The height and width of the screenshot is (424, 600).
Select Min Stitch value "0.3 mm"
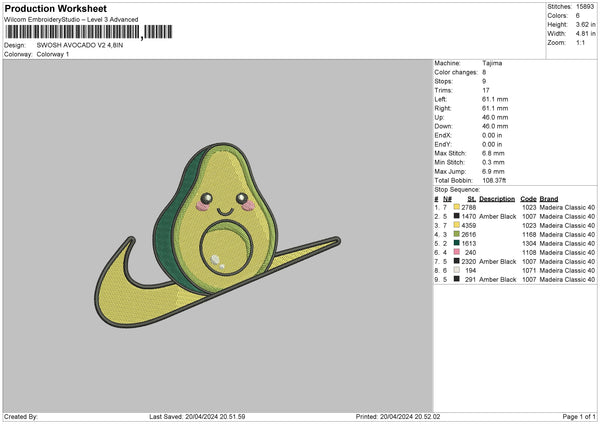[x=493, y=162]
